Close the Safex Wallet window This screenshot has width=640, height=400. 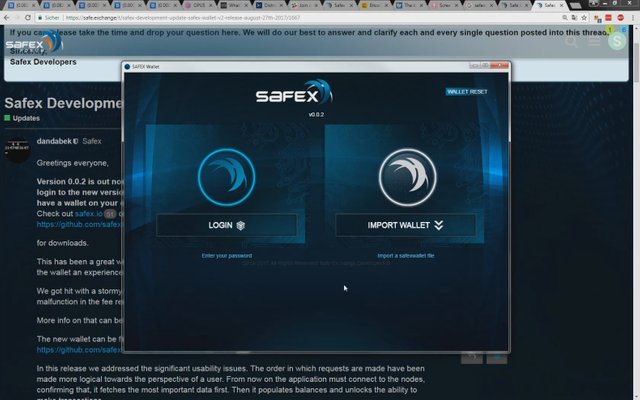(x=501, y=66)
